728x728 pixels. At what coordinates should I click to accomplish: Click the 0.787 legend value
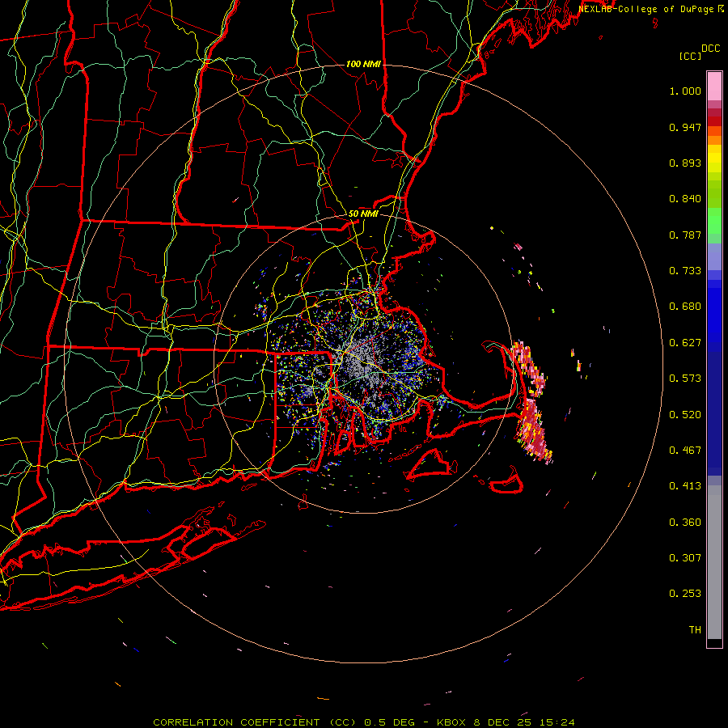685,235
